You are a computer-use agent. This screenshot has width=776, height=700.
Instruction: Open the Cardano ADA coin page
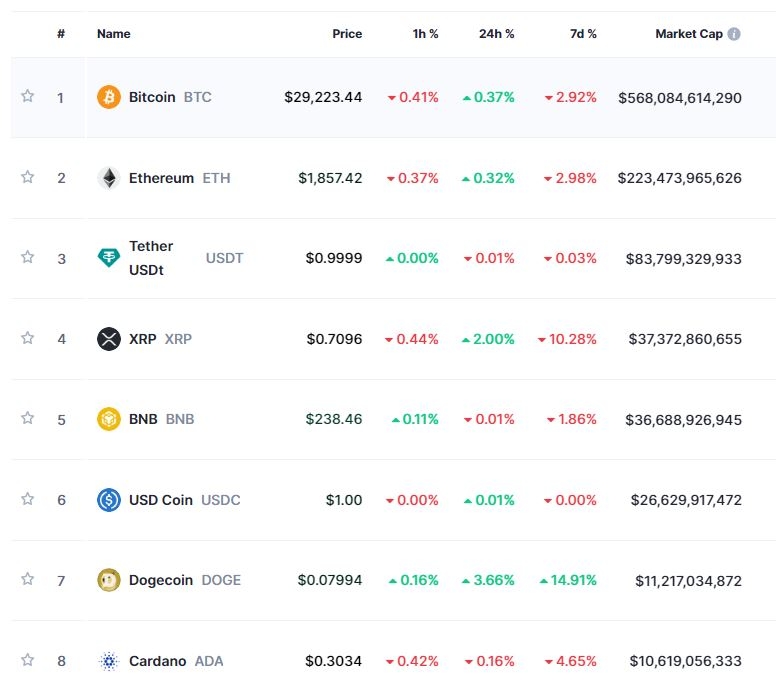point(159,661)
